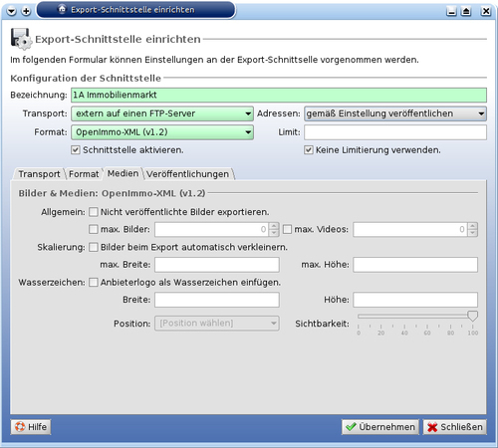Expand the Adressen dropdown
This screenshot has width=498, height=448.
395,113
